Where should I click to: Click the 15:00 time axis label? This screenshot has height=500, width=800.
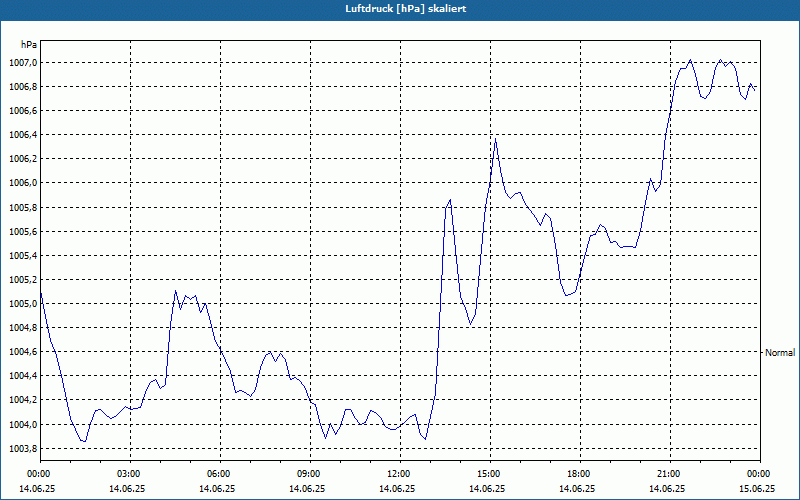pyautogui.click(x=489, y=474)
